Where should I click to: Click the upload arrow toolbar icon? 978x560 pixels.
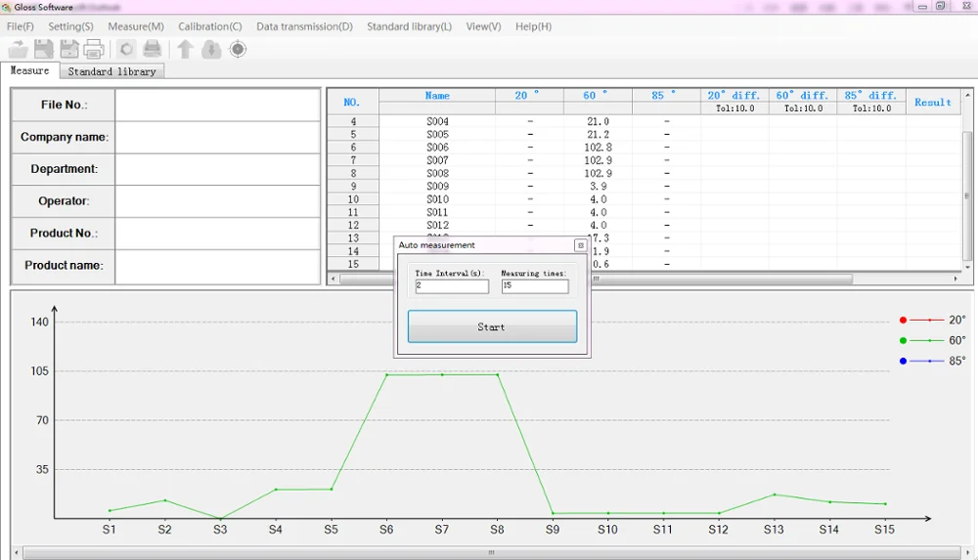[x=185, y=49]
